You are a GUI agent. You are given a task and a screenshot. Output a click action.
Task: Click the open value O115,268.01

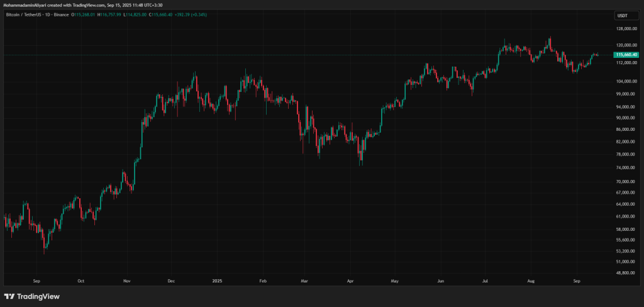point(83,15)
